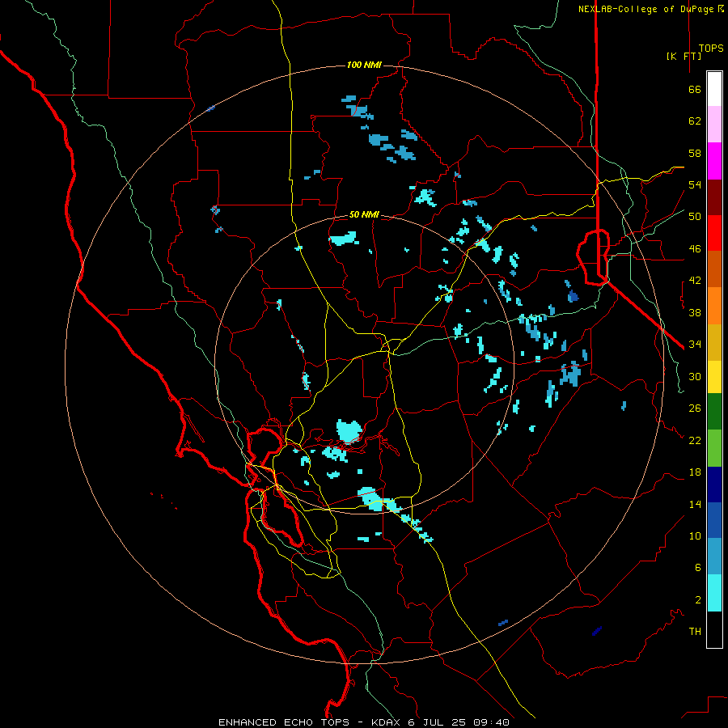Click the legend value 38

pos(695,312)
